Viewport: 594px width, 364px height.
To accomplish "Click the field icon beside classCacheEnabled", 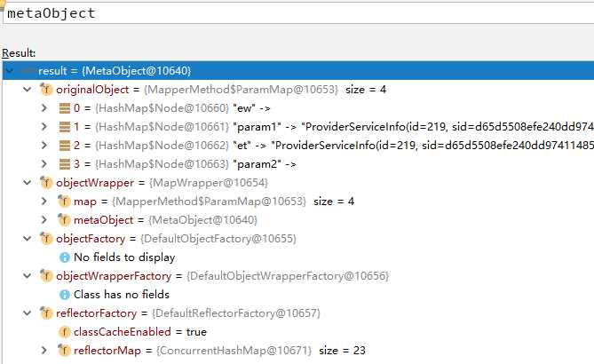I will pyautogui.click(x=64, y=332).
